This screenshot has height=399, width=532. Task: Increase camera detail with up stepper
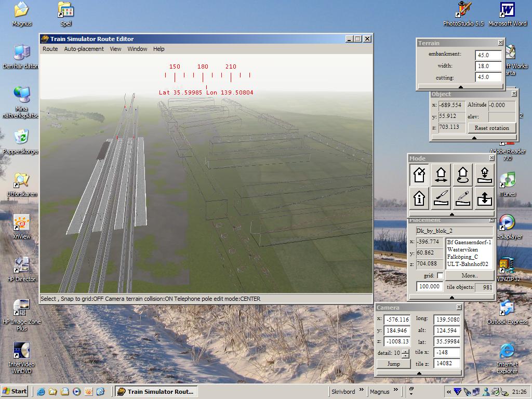[x=405, y=351]
